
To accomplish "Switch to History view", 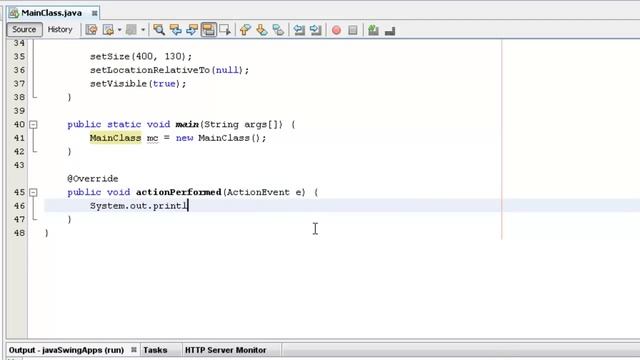I will pos(60,29).
